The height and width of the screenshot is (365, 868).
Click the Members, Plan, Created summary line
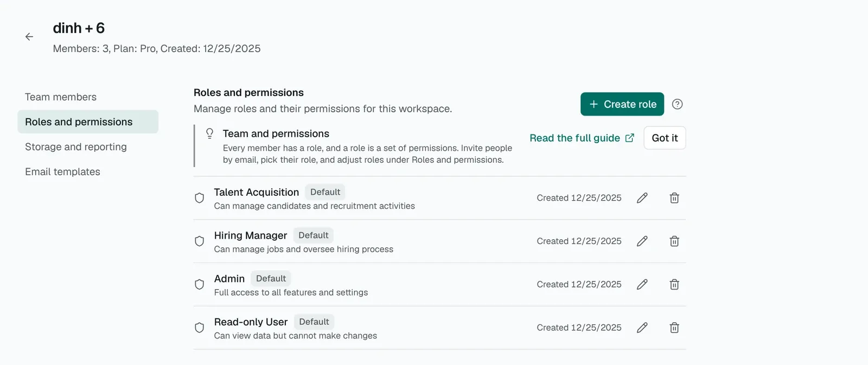pos(157,49)
